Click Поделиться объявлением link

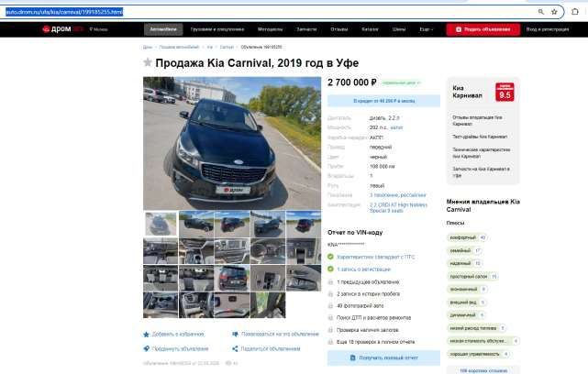(271, 349)
